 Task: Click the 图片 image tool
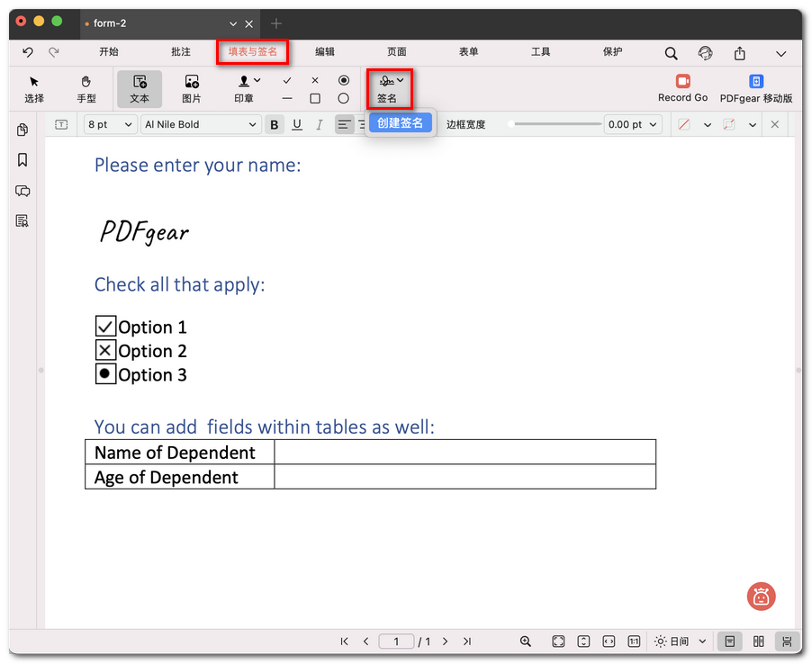click(191, 88)
